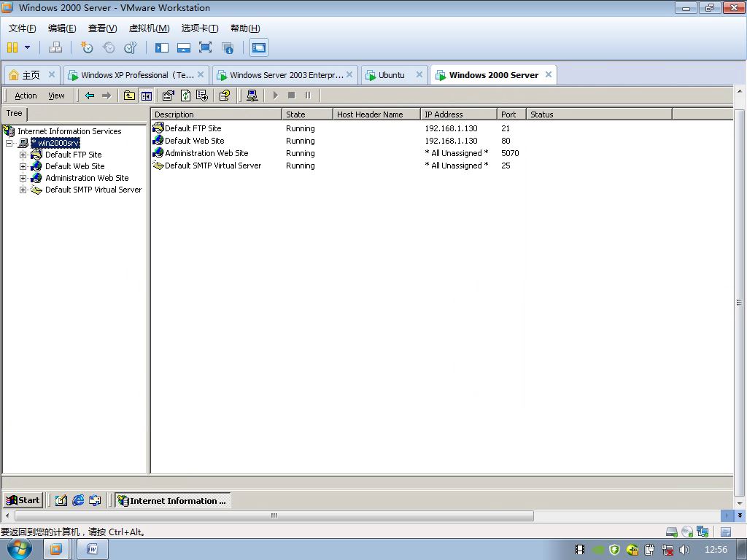Switch to the Windows Server 2003 Enterprise tab
Image resolution: width=747 pixels, height=560 pixels.
[x=285, y=75]
